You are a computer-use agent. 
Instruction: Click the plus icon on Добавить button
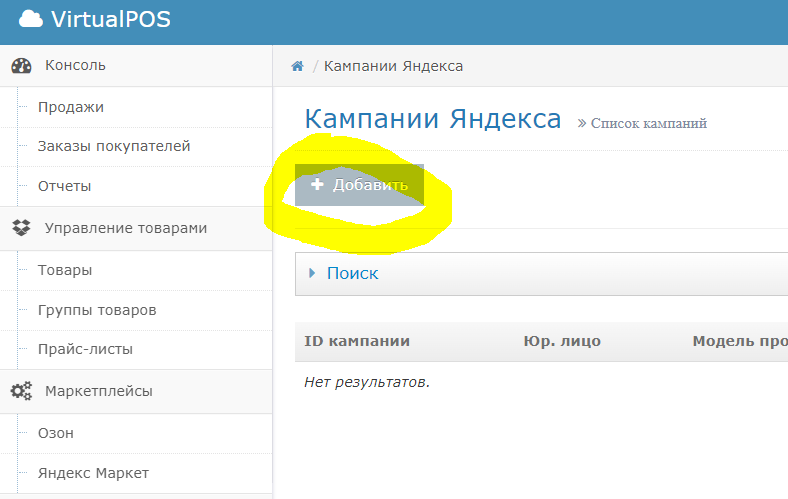[317, 184]
